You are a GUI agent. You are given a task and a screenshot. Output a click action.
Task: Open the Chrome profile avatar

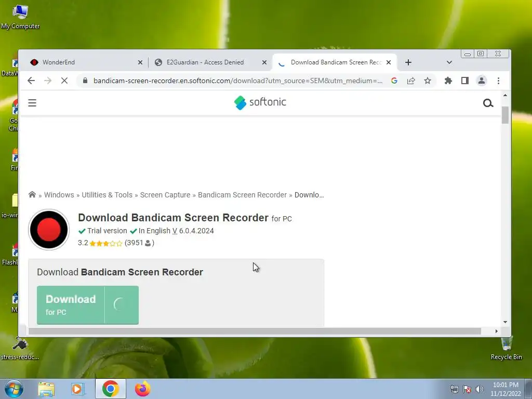click(482, 81)
